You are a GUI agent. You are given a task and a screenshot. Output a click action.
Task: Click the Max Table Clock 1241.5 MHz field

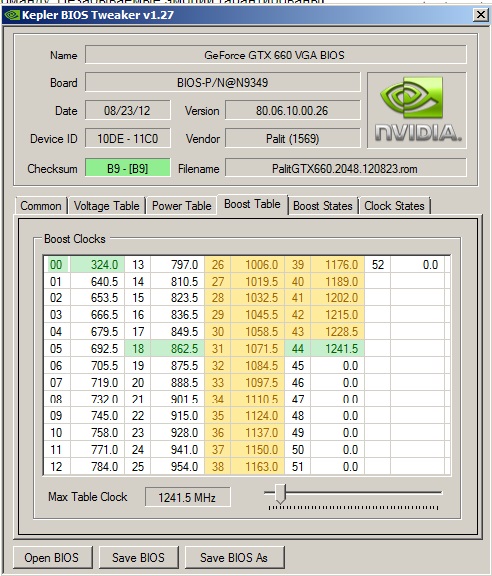[187, 497]
